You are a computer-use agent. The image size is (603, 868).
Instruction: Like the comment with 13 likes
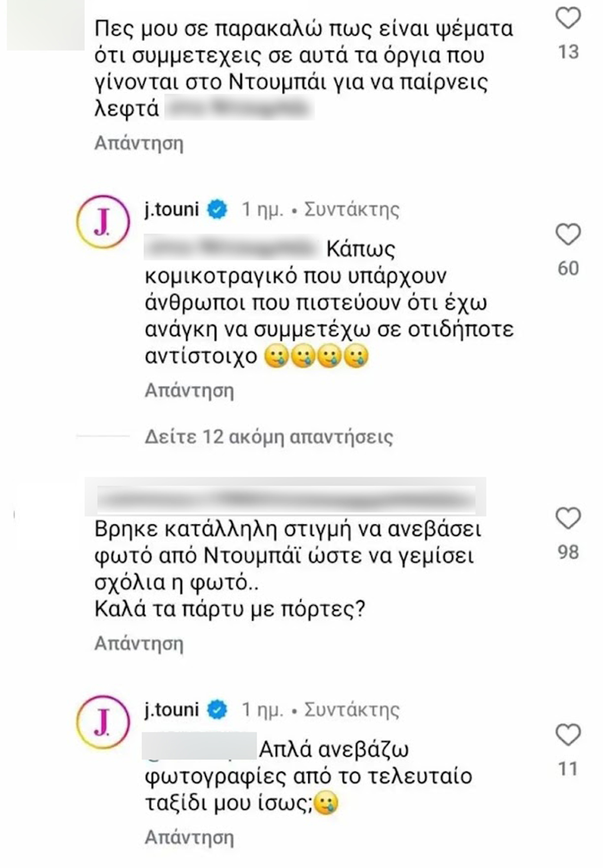(x=568, y=19)
